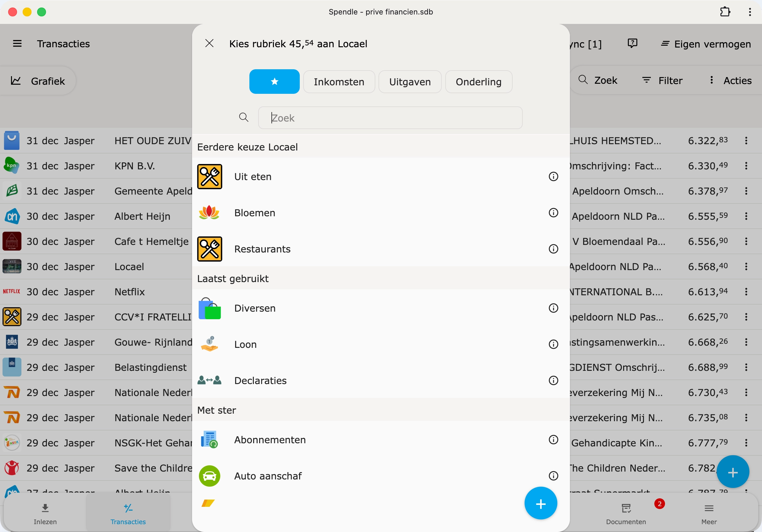Select the Bloemen category icon
The height and width of the screenshot is (532, 762).
pos(210,213)
